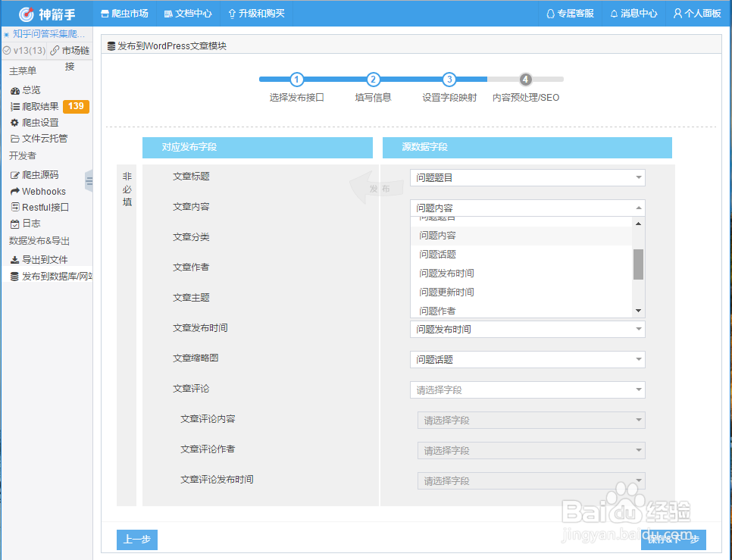Screen dimensions: 732x560
Task: Click step 4 内容预处理/SEO on the progress bar
Action: [x=526, y=79]
